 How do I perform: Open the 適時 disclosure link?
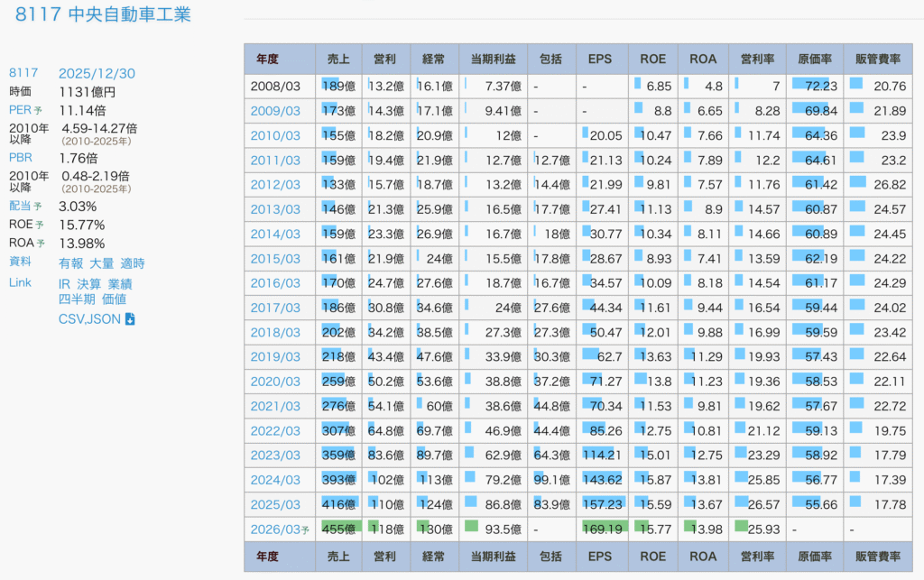[x=133, y=263]
